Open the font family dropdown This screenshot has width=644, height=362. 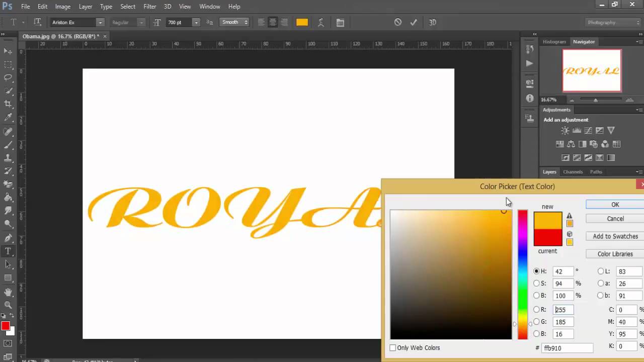pos(100,22)
